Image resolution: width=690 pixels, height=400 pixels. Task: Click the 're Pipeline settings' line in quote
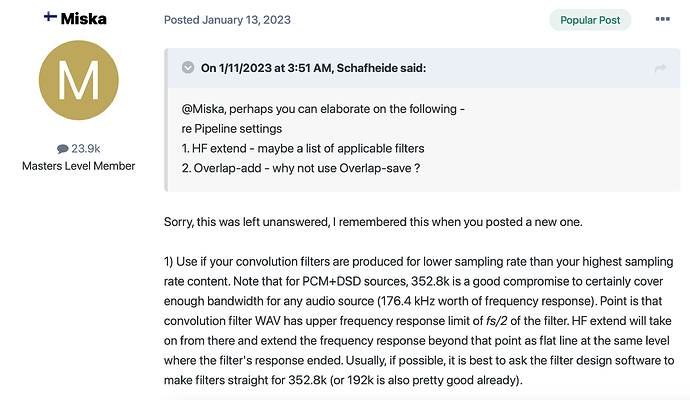coord(232,128)
